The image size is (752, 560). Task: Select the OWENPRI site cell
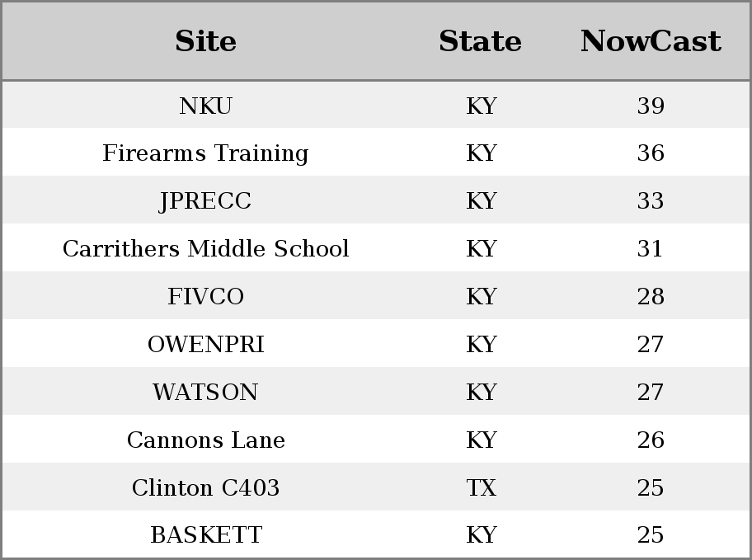[205, 344]
